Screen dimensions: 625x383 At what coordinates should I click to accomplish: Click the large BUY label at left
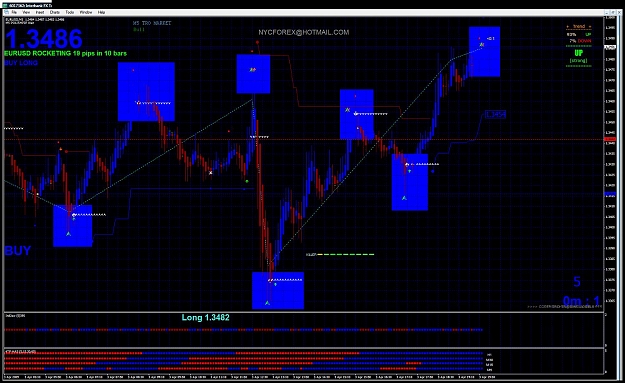pyautogui.click(x=18, y=251)
